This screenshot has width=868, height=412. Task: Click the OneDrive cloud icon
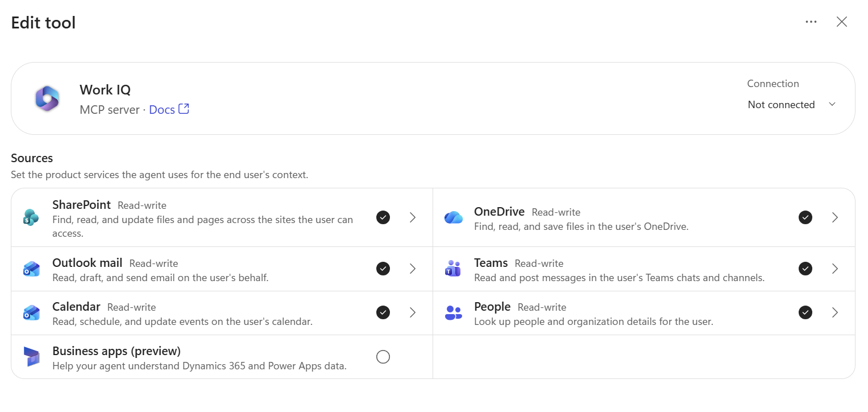(454, 217)
